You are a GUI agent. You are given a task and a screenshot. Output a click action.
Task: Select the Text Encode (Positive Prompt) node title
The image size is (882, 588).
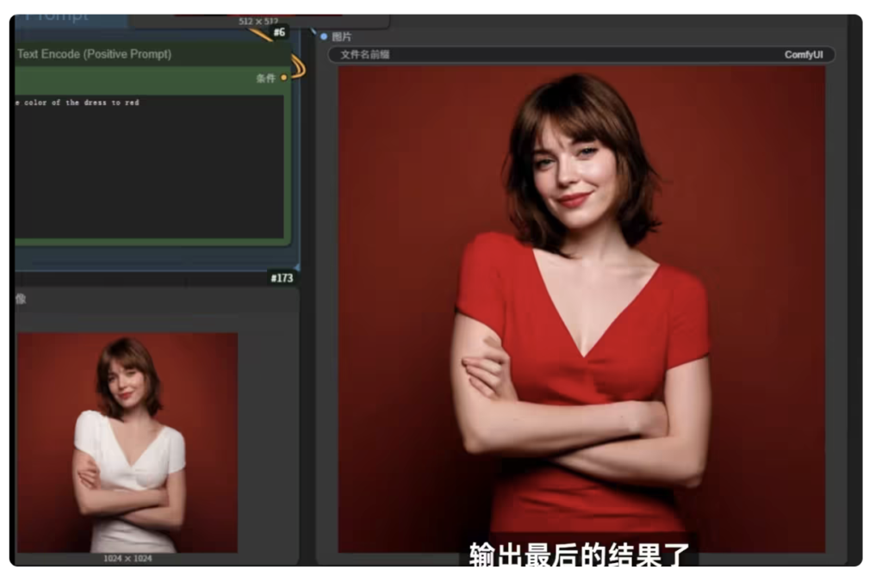click(94, 54)
